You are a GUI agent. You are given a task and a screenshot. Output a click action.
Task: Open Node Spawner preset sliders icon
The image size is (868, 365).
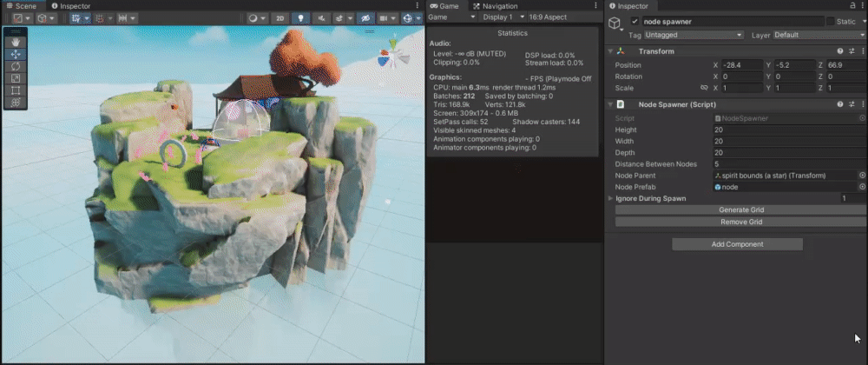[852, 104]
